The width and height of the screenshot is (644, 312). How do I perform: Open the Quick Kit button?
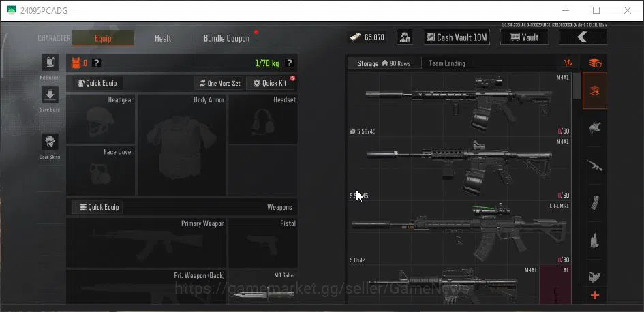point(271,83)
